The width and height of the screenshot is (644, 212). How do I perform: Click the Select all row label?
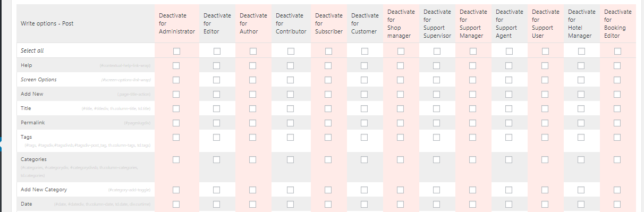pos(32,51)
